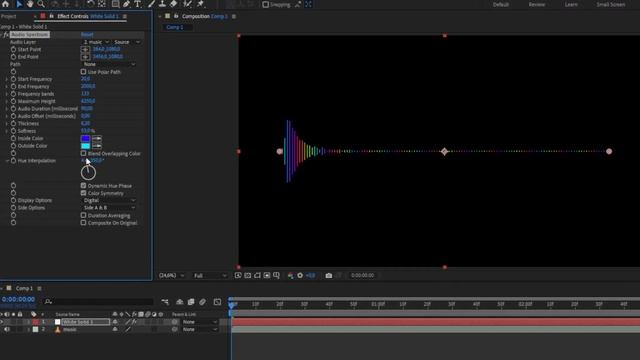Toggle Audio Spectrum effect fx switch
The width and height of the screenshot is (640, 360).
tap(6, 35)
